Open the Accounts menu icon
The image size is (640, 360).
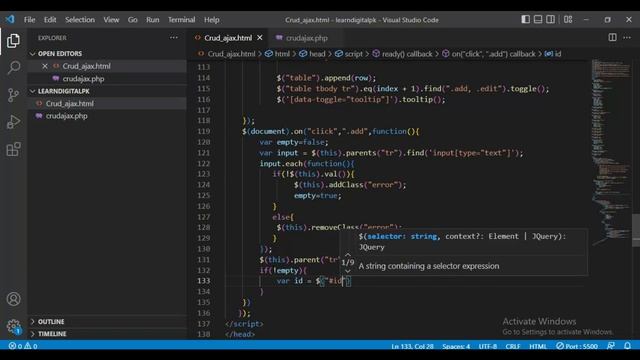pyautogui.click(x=13, y=299)
